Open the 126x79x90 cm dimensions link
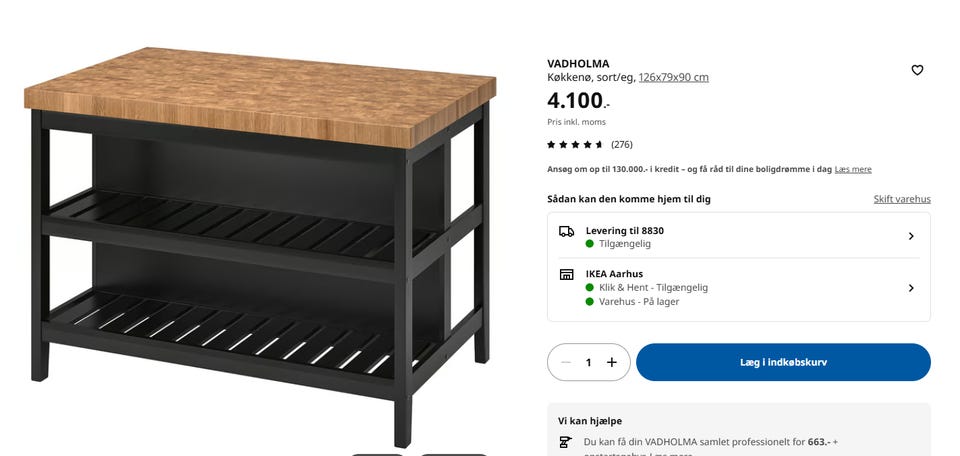 (673, 78)
